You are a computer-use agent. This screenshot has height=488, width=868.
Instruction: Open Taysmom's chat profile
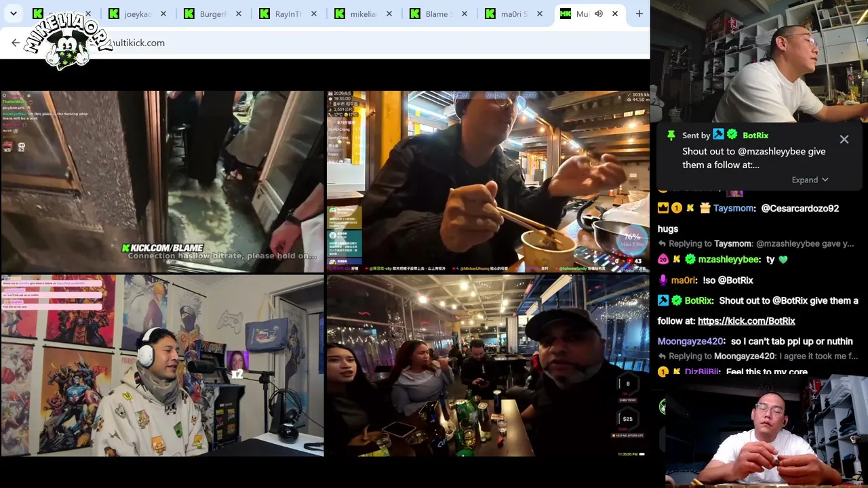point(734,208)
